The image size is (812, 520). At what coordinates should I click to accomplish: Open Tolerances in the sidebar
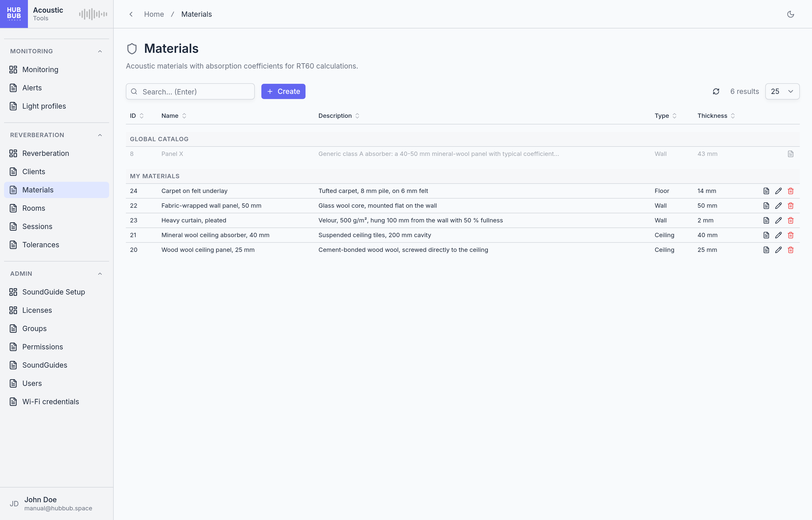[x=57, y=245]
